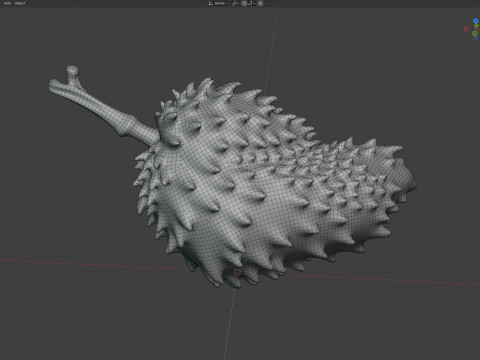The height and width of the screenshot is (360, 480).
Task: Click the red X axis gizmo ball
Action: 466,29
